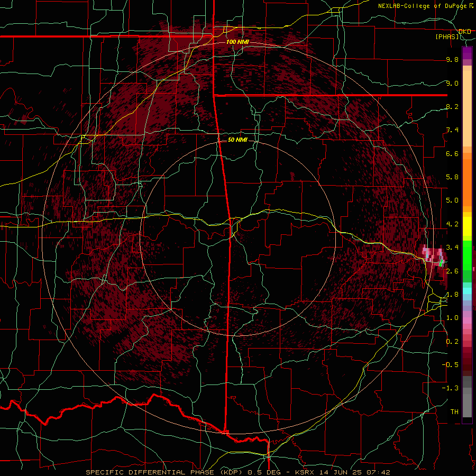The image size is (476, 476).
Task: Click the 5.0 legend value
Action: [x=452, y=200]
